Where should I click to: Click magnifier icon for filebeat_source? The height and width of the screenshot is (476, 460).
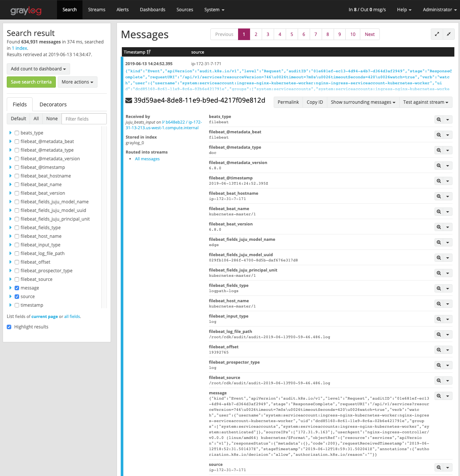439,381
